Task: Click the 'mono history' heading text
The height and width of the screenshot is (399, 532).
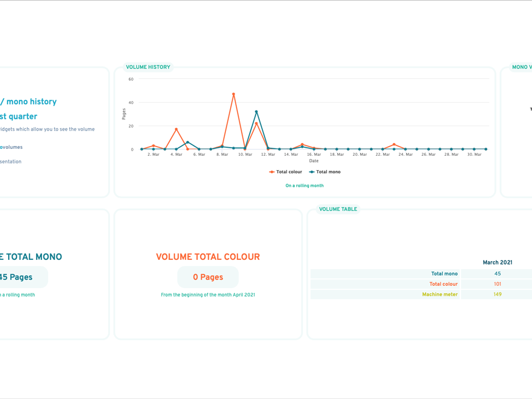Action: [x=32, y=101]
